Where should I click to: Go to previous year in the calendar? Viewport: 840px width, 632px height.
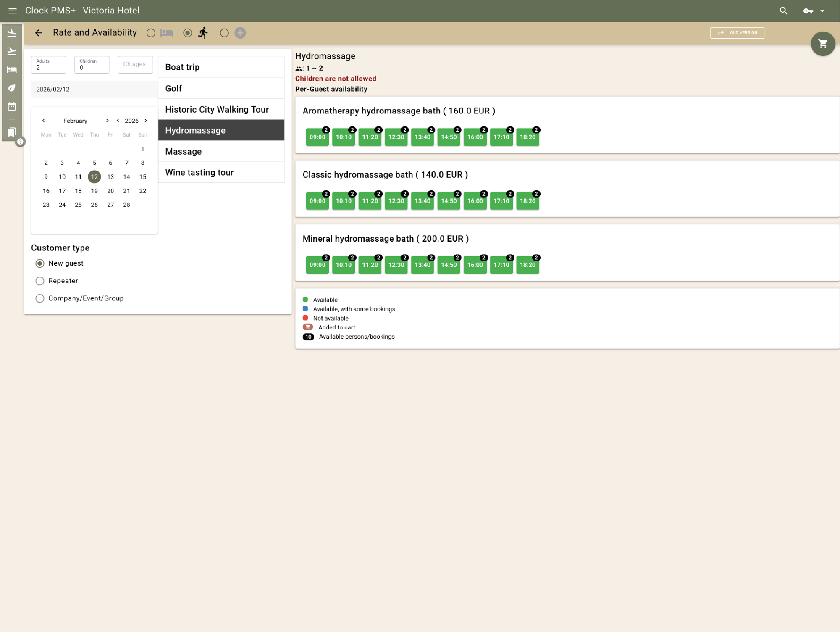click(118, 121)
